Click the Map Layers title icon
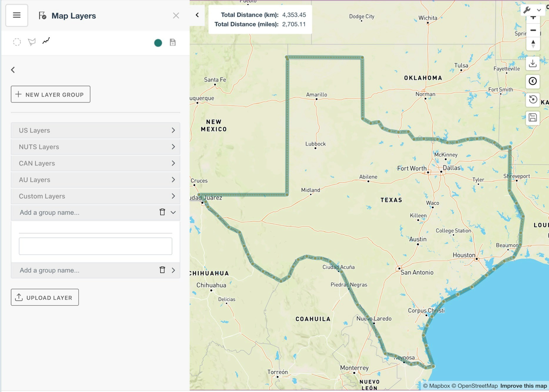This screenshot has width=549, height=392. [x=42, y=16]
